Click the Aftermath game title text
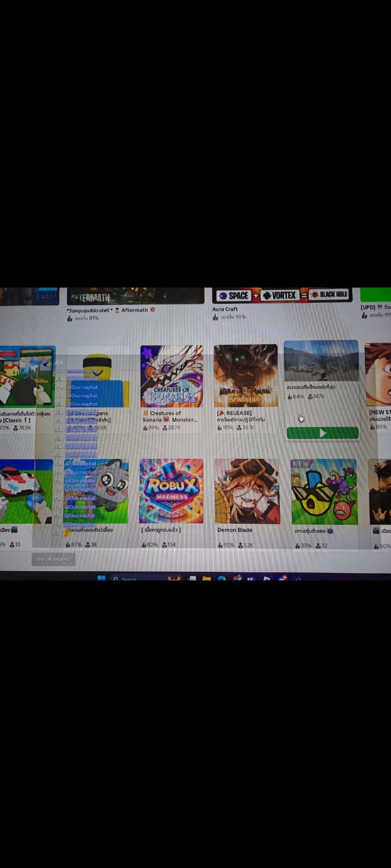The height and width of the screenshot is (868, 391). (111, 310)
